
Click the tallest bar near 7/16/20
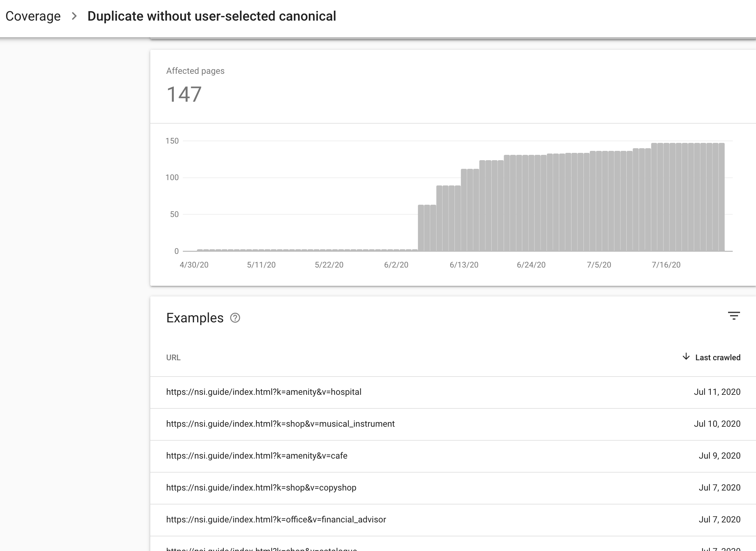pos(666,197)
